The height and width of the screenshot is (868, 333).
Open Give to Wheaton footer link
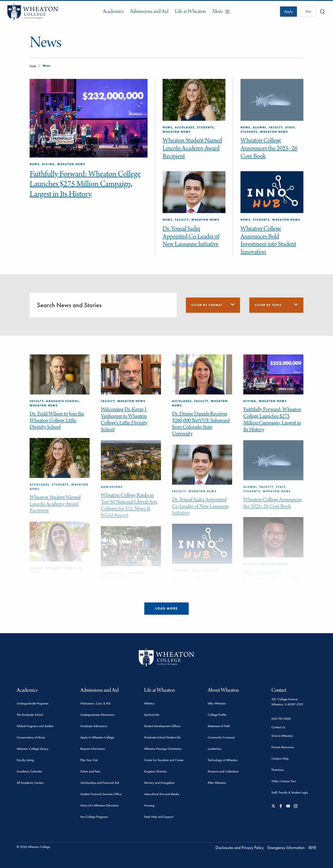tap(282, 736)
